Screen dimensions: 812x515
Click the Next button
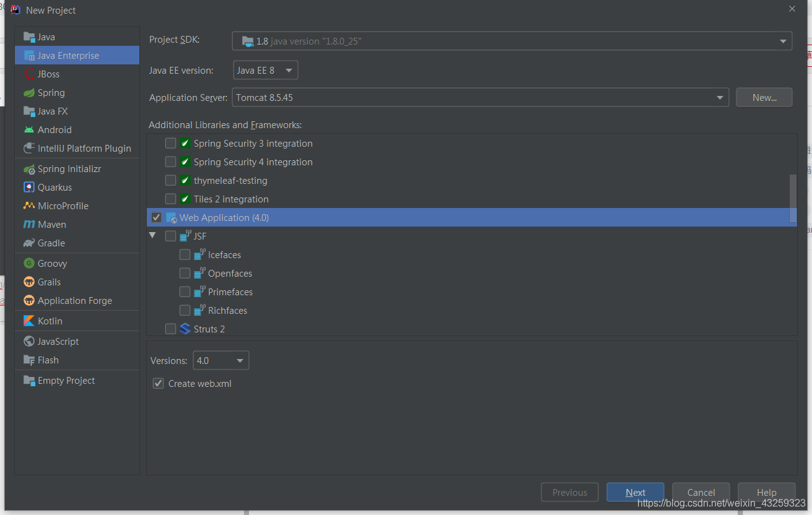(635, 493)
